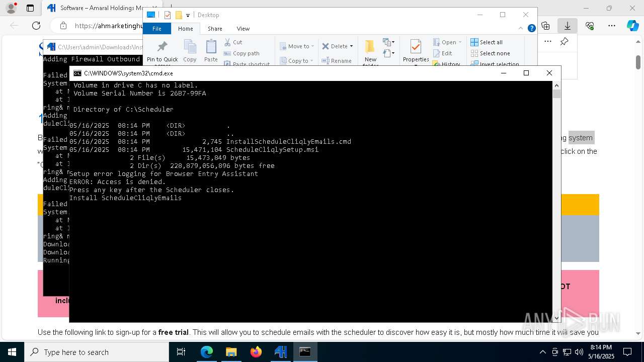The image size is (644, 362).
Task: Expand New item dropdown in Explorer ribbon
Action: tap(388, 42)
